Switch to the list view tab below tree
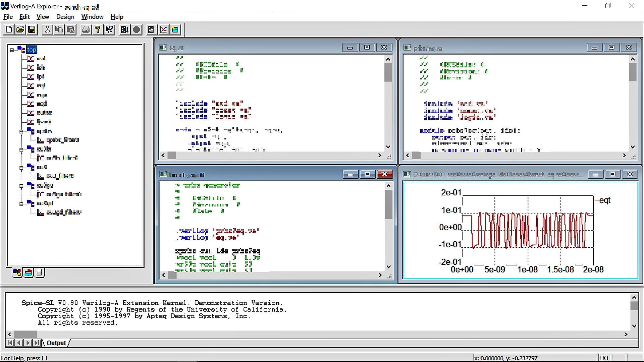The height and width of the screenshot is (362, 644). click(x=39, y=273)
